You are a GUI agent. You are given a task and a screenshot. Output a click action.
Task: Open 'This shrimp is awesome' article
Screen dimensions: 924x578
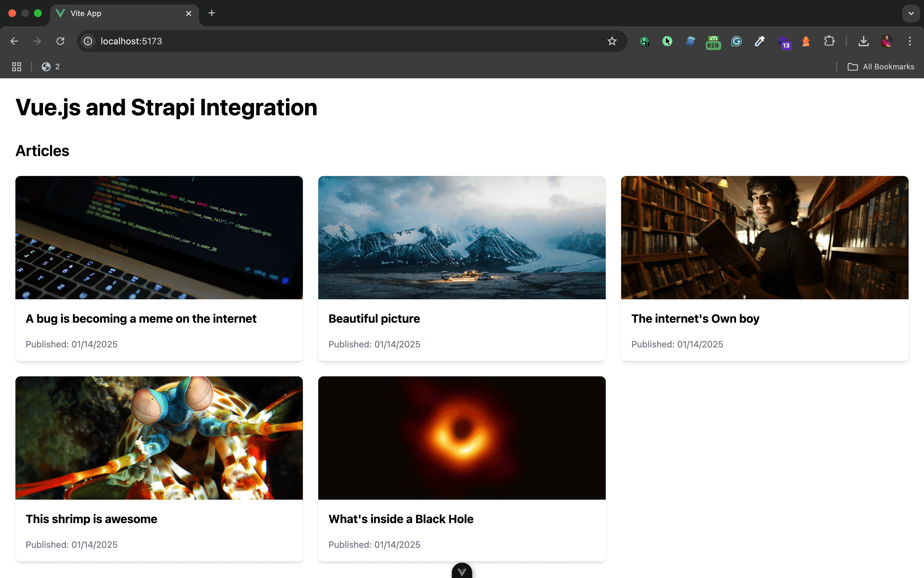tap(91, 519)
